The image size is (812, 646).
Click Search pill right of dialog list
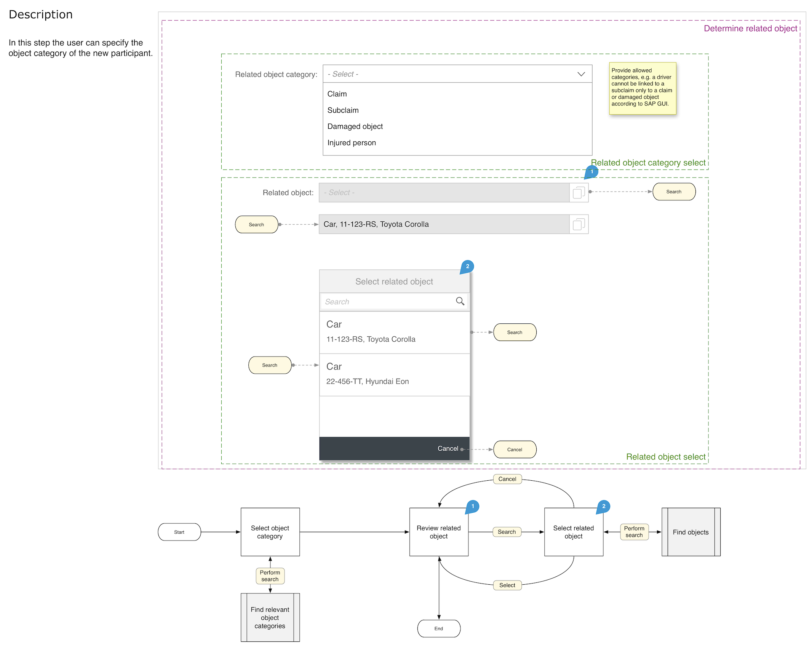[x=515, y=332]
